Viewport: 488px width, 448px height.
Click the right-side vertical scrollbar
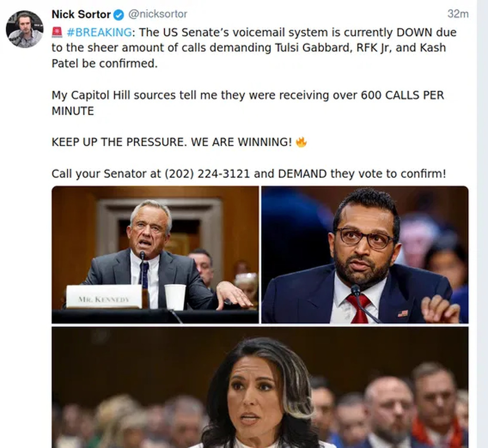tap(482, 224)
